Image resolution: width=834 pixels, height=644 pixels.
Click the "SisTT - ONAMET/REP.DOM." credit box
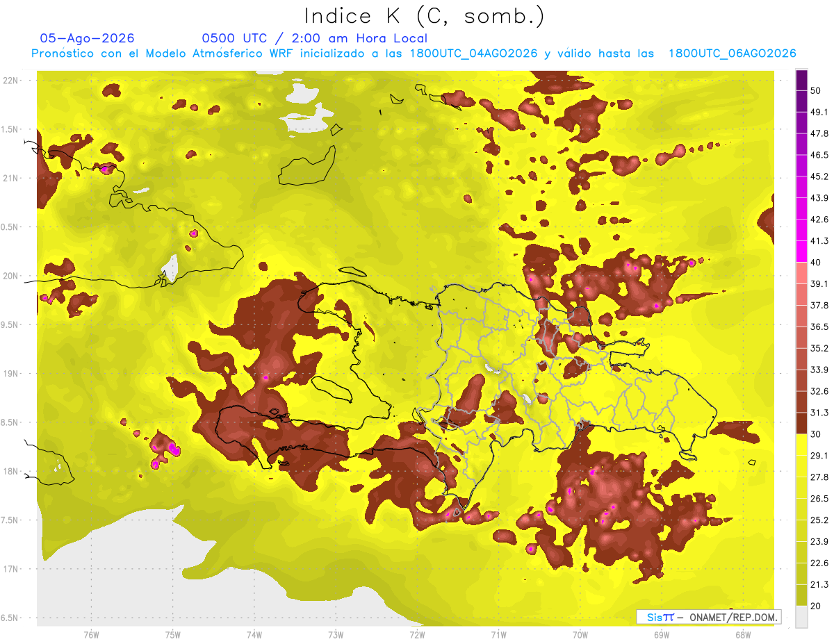pos(708,617)
